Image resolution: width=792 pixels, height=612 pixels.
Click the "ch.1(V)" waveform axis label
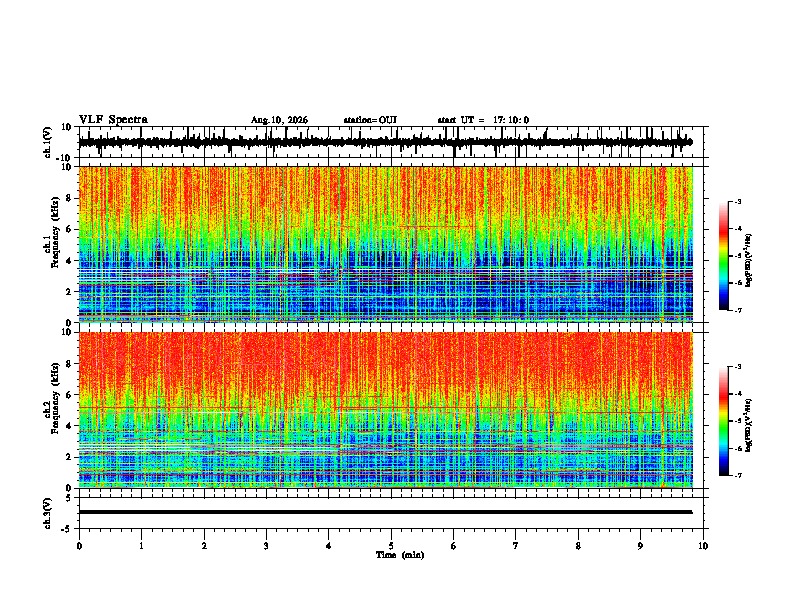47,142
